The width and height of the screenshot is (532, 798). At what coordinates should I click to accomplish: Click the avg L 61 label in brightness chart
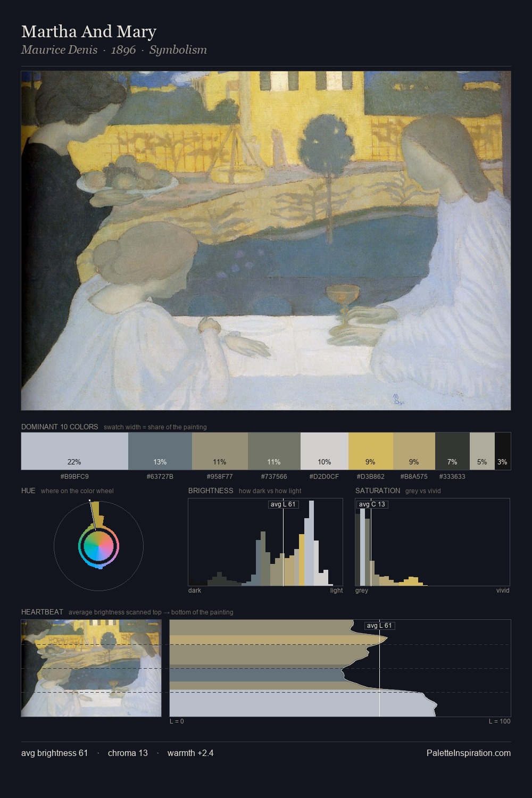pos(283,504)
